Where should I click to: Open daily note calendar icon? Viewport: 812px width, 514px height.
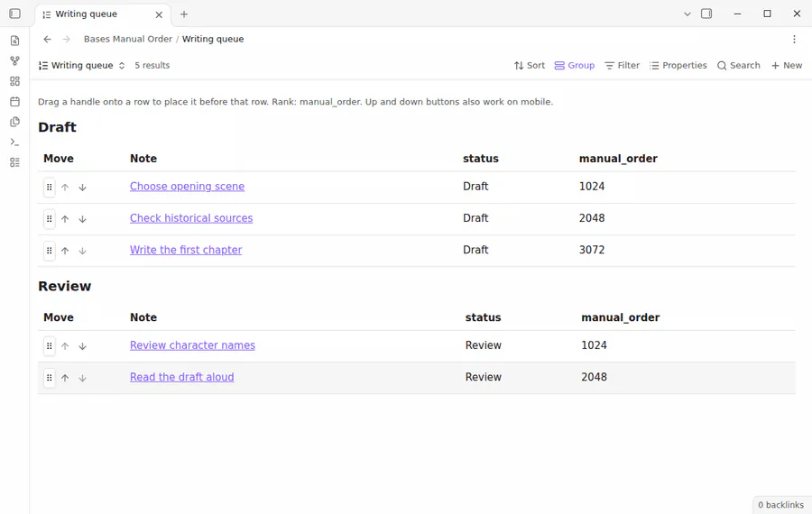(15, 102)
